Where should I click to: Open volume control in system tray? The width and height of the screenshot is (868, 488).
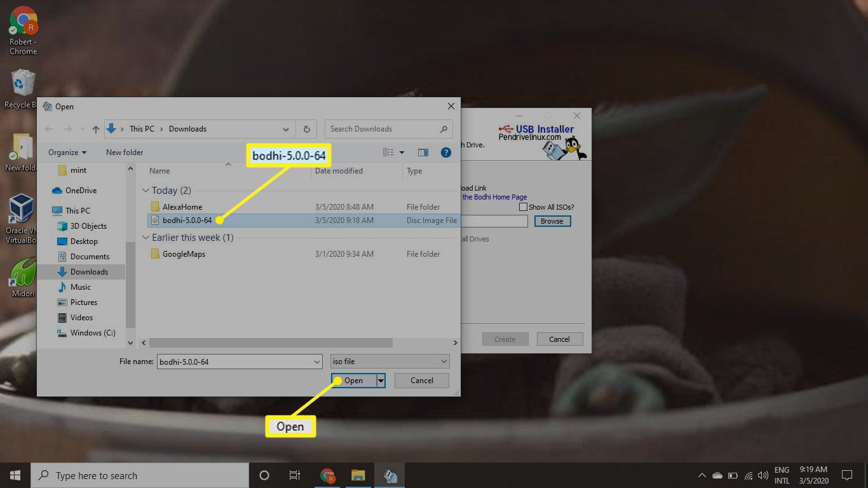[763, 475]
